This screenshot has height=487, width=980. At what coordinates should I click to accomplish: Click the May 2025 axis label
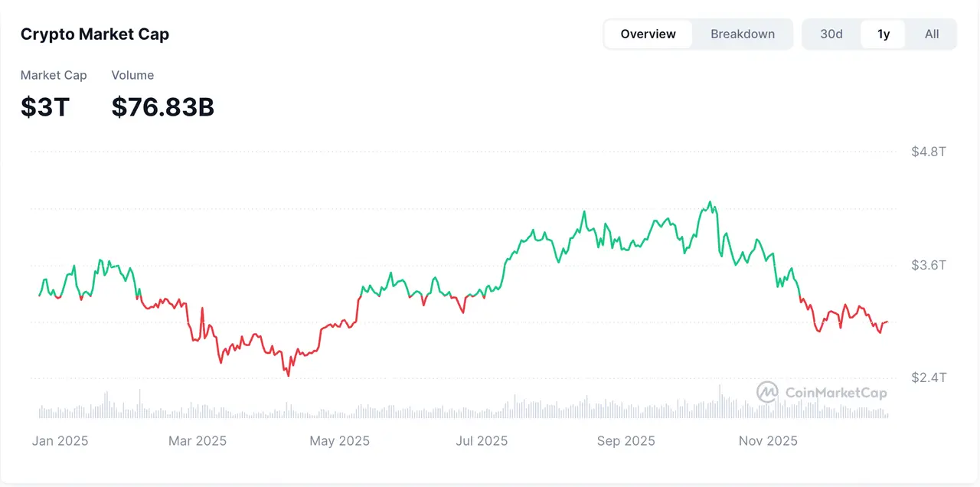[x=339, y=441]
